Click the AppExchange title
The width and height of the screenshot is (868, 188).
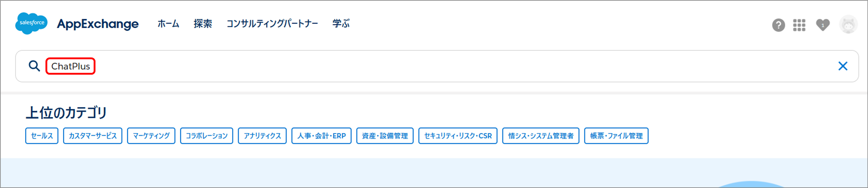98,24
